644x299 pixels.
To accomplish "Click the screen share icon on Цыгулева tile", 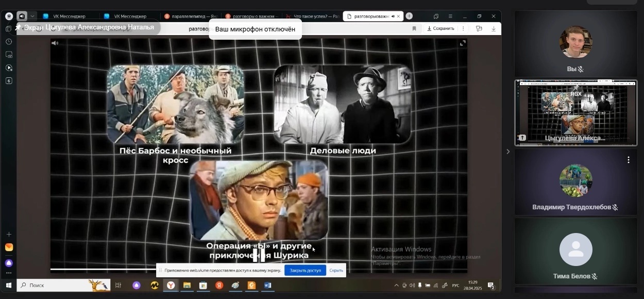I will tap(522, 138).
